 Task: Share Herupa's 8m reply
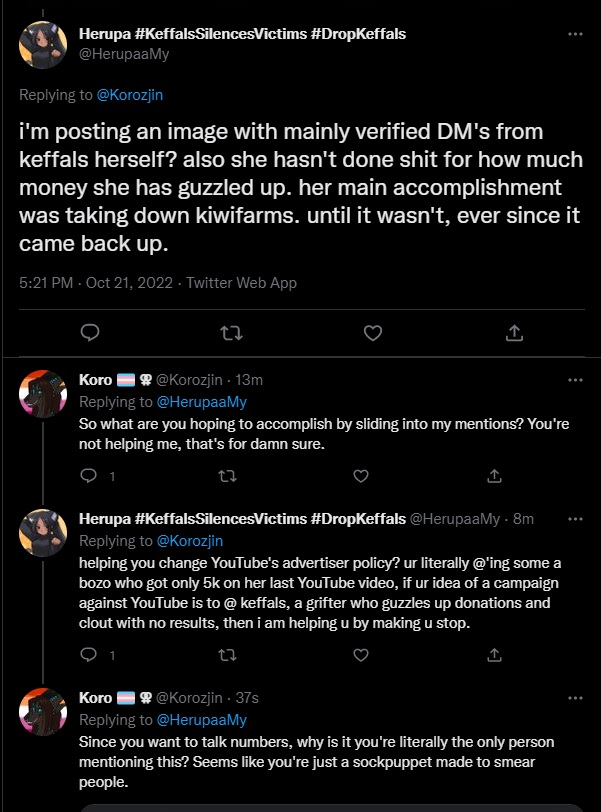tap(493, 655)
